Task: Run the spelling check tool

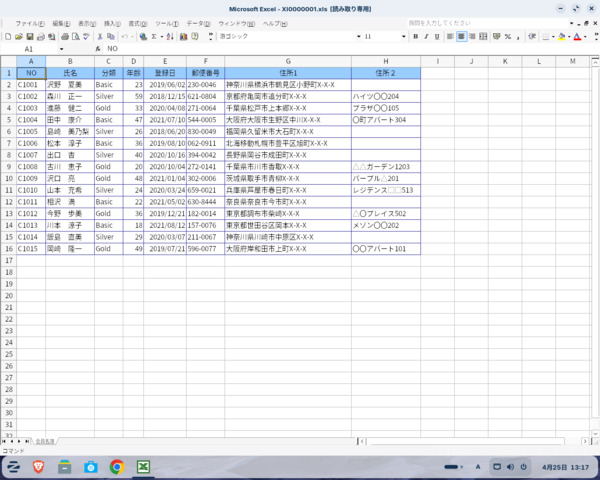Action: pyautogui.click(x=86, y=37)
